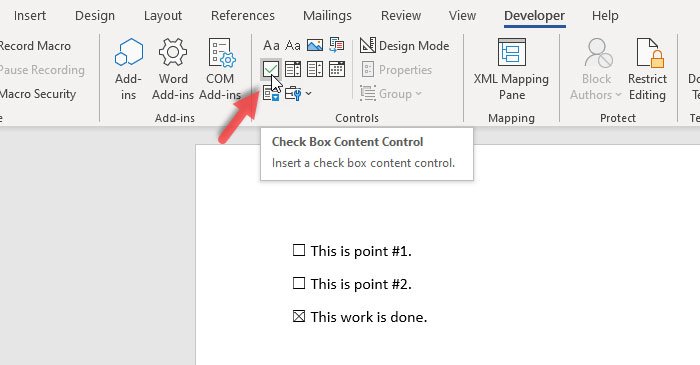This screenshot has height=365, width=700.
Task: Insert a Picture Content Control
Action: pyautogui.click(x=315, y=46)
